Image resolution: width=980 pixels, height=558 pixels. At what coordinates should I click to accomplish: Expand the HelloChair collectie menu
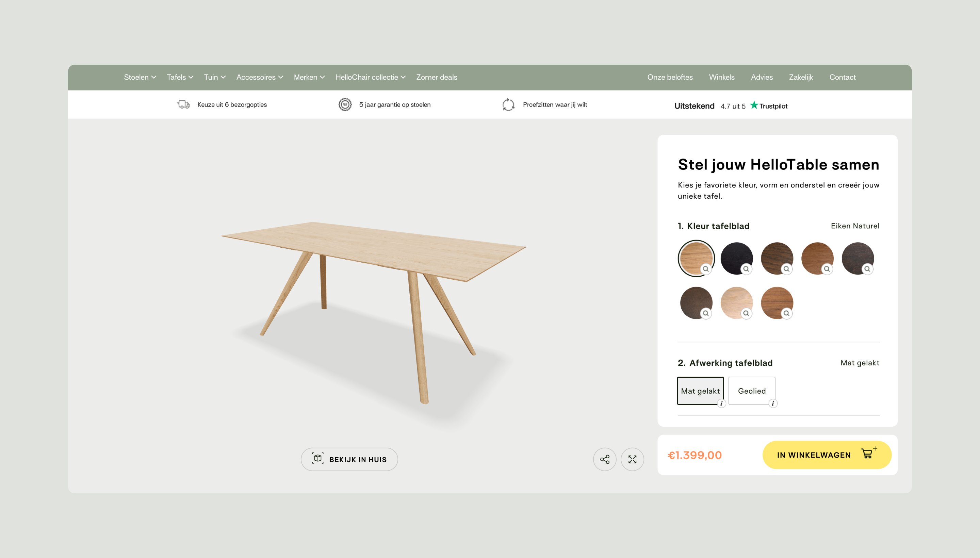tap(370, 77)
